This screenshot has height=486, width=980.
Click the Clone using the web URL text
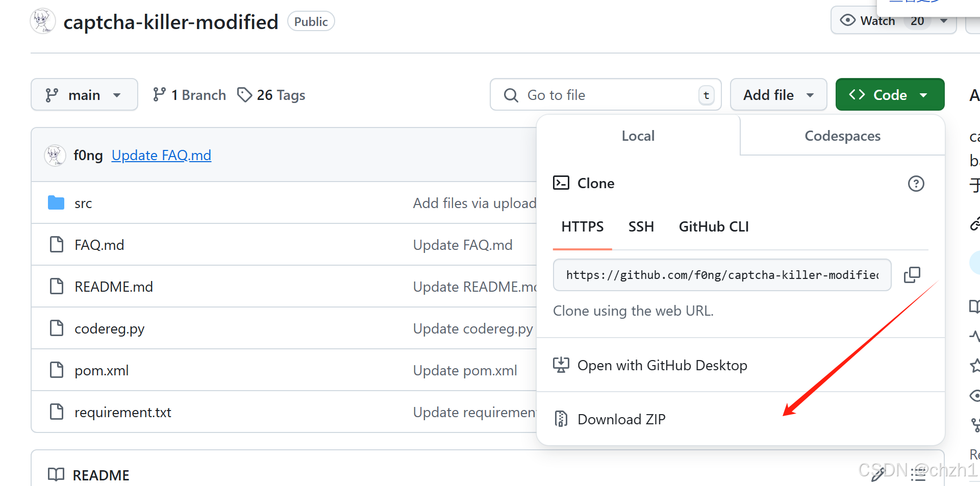click(633, 311)
